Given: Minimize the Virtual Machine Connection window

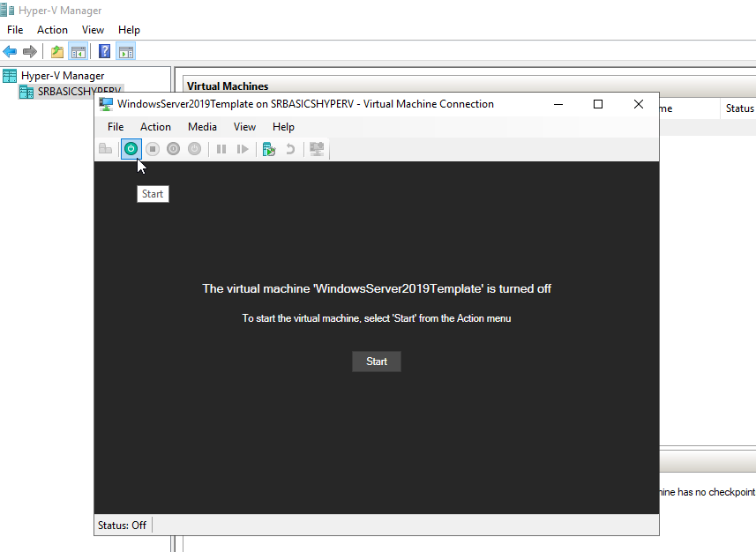Looking at the screenshot, I should coord(558,104).
